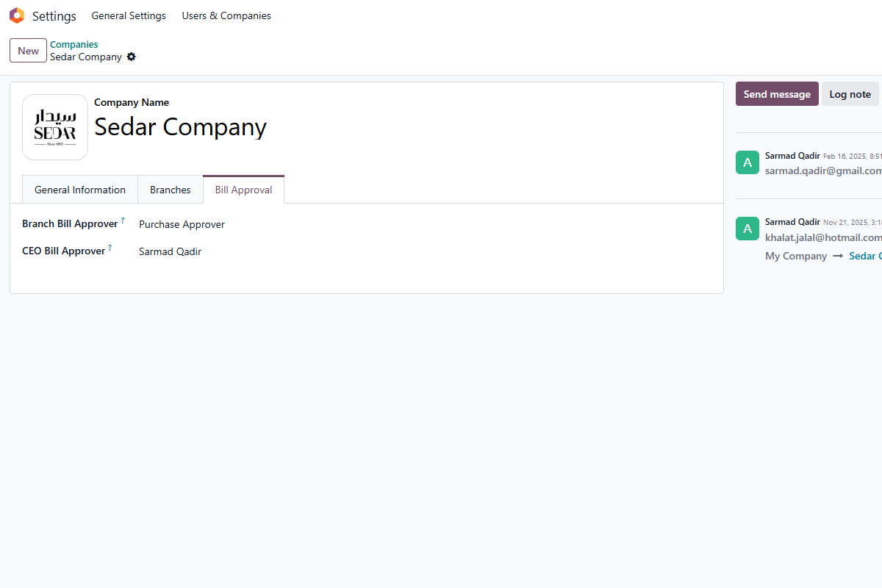Click the arrow between My Company and Sedar

click(x=836, y=256)
